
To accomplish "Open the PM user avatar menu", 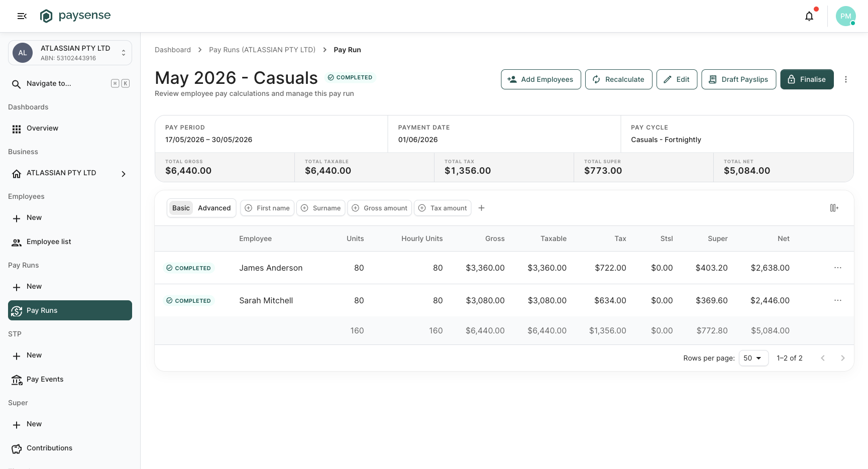I will point(846,16).
